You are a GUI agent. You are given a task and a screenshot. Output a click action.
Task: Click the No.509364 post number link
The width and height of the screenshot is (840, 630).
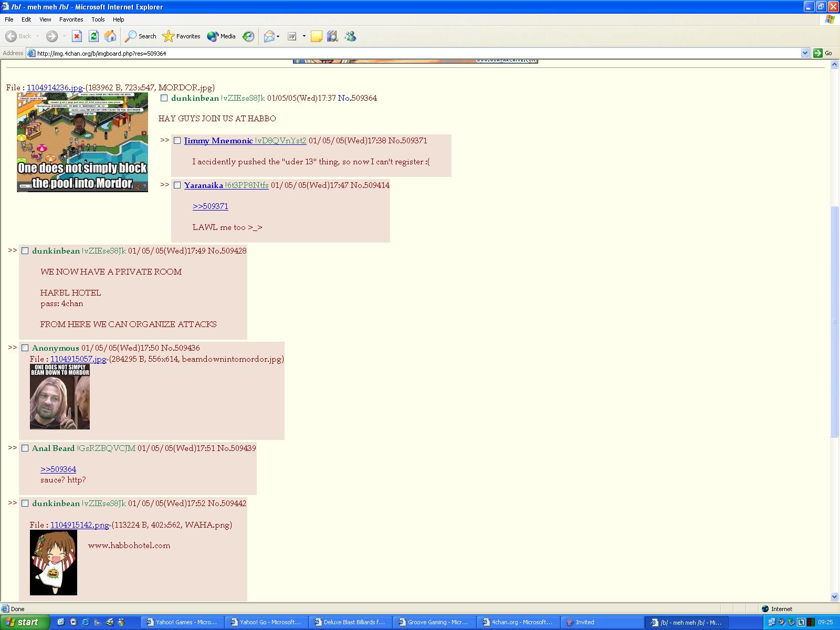(358, 98)
